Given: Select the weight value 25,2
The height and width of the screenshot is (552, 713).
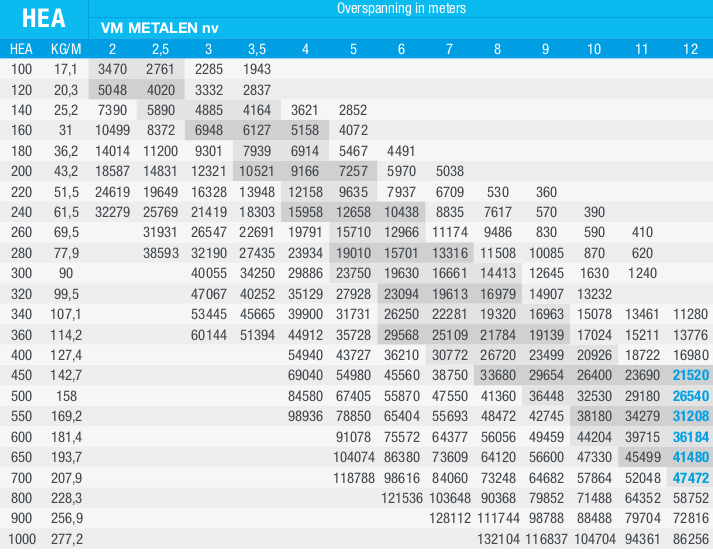Looking at the screenshot, I should click(x=66, y=110).
